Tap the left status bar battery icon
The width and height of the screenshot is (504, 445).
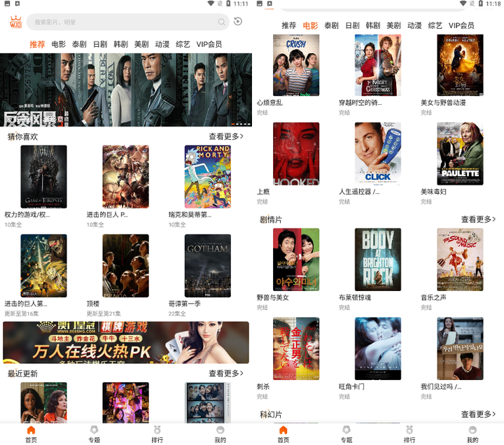point(228,3)
